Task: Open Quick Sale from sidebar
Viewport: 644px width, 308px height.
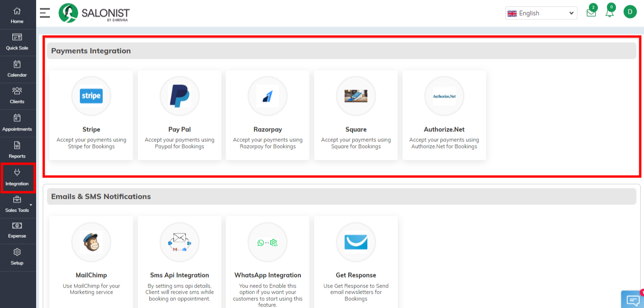Action: (17, 42)
